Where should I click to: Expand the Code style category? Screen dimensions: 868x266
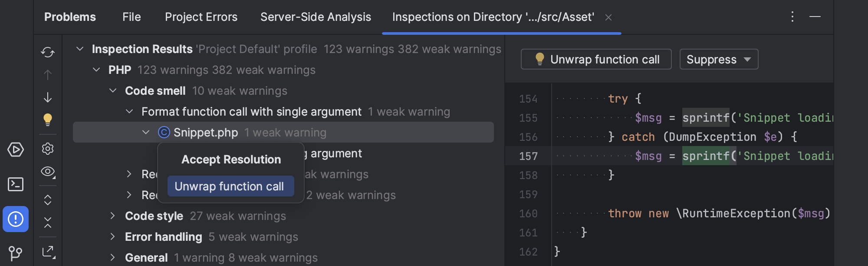click(112, 216)
